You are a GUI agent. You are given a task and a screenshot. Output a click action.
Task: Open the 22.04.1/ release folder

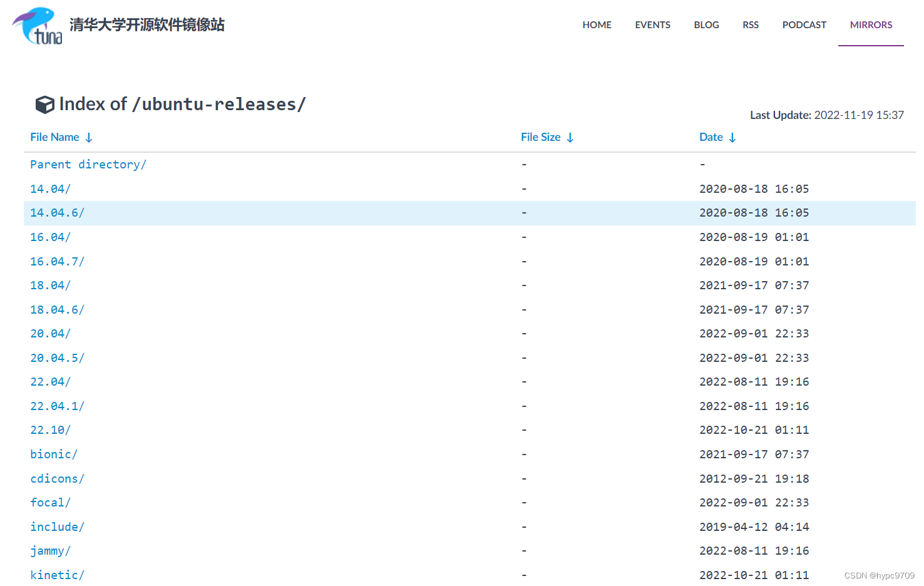click(57, 406)
